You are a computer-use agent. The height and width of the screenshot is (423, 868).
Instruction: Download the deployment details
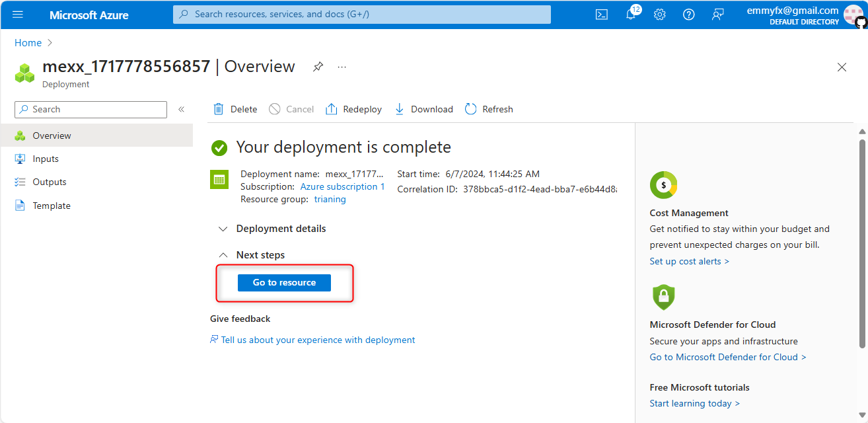click(x=423, y=109)
